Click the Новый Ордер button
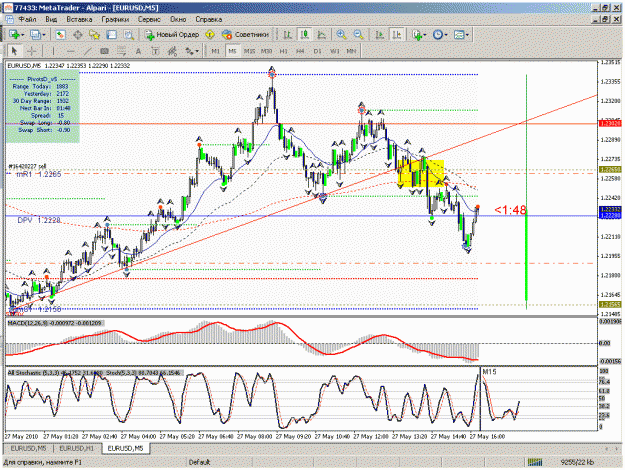This screenshot has width=625, height=470. [172, 35]
